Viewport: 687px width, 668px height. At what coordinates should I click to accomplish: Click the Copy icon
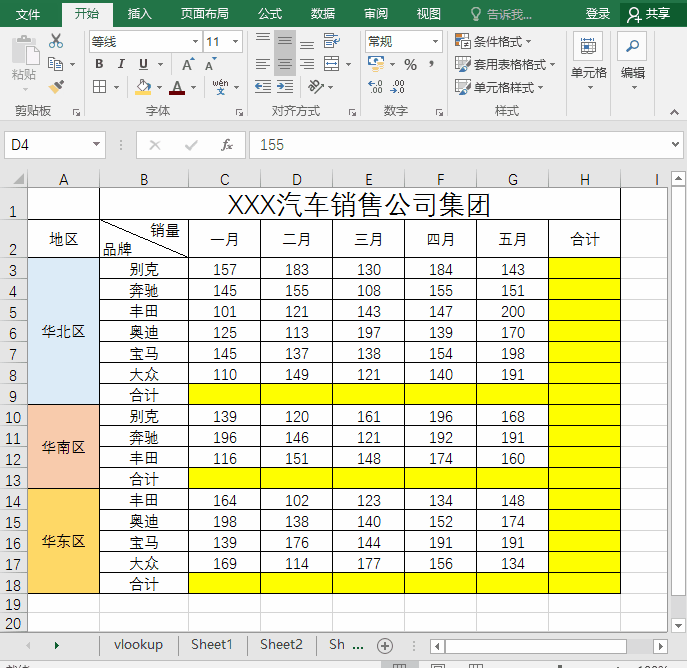(x=56, y=64)
